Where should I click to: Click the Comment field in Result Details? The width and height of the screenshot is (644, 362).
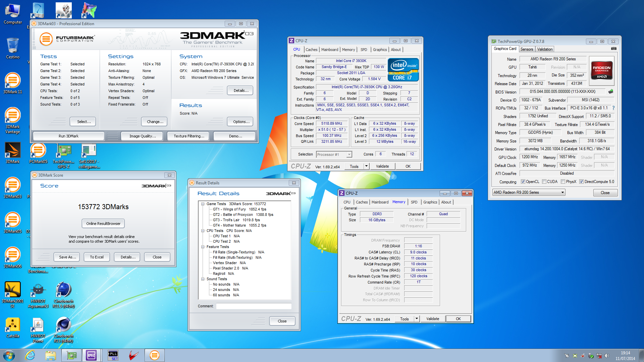[254, 306]
